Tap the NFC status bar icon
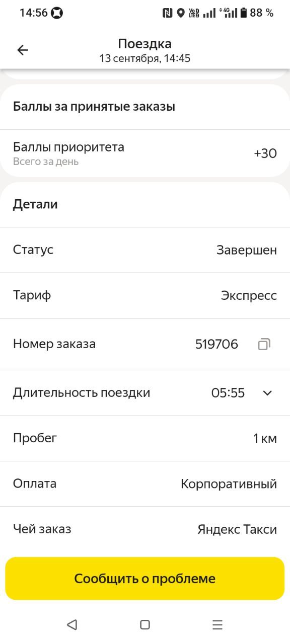Viewport: 290px width, 644px height. (167, 13)
